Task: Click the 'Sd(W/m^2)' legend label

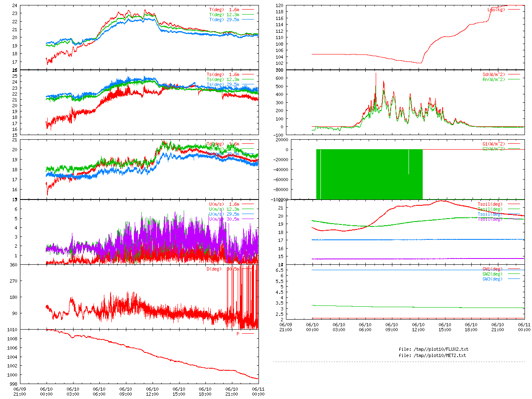Action: click(494, 75)
